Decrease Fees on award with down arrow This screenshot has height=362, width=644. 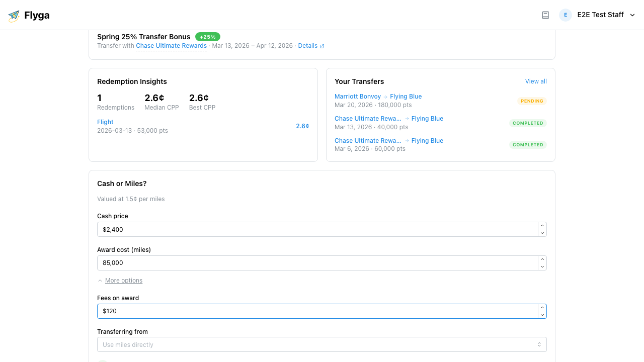click(x=542, y=315)
